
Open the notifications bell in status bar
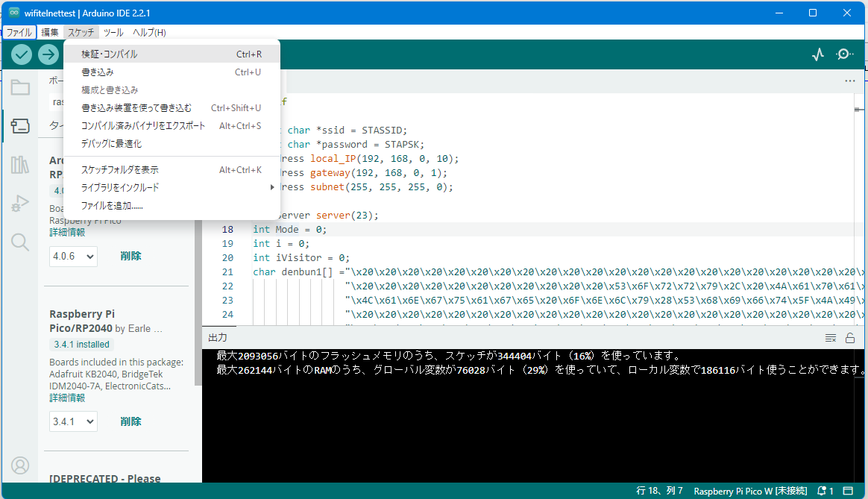(x=825, y=491)
